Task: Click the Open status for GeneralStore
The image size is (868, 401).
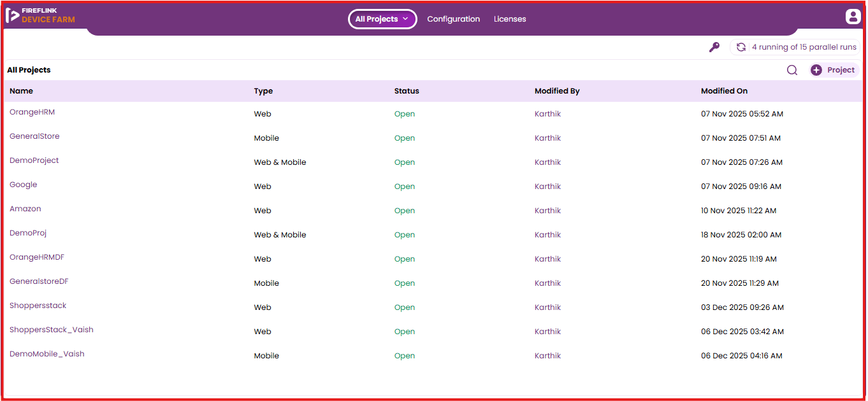Action: (x=405, y=138)
